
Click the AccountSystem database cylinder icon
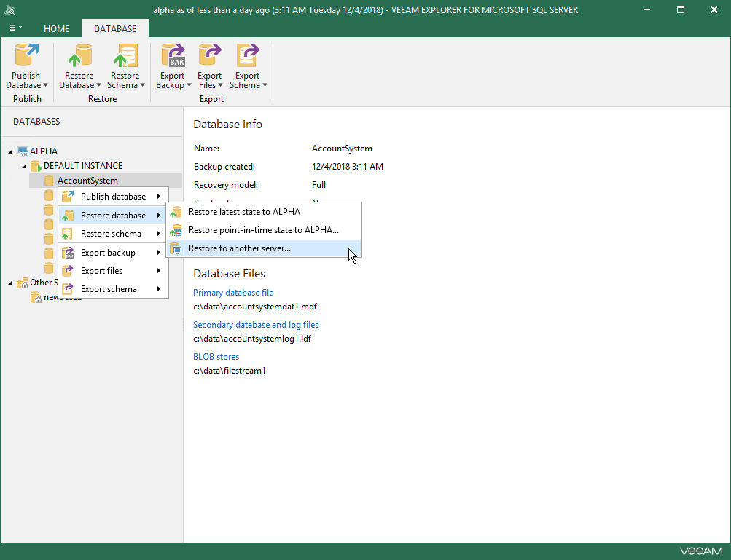(x=49, y=181)
